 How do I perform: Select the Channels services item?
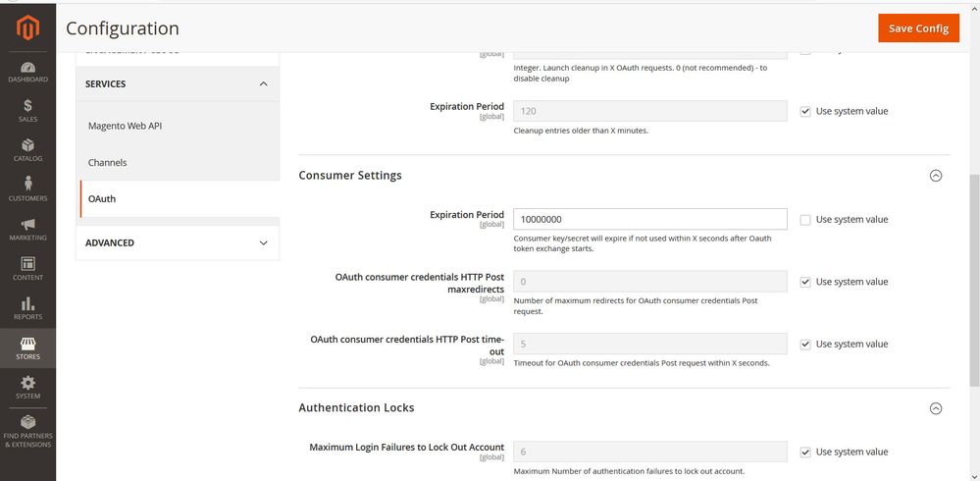pyautogui.click(x=108, y=163)
